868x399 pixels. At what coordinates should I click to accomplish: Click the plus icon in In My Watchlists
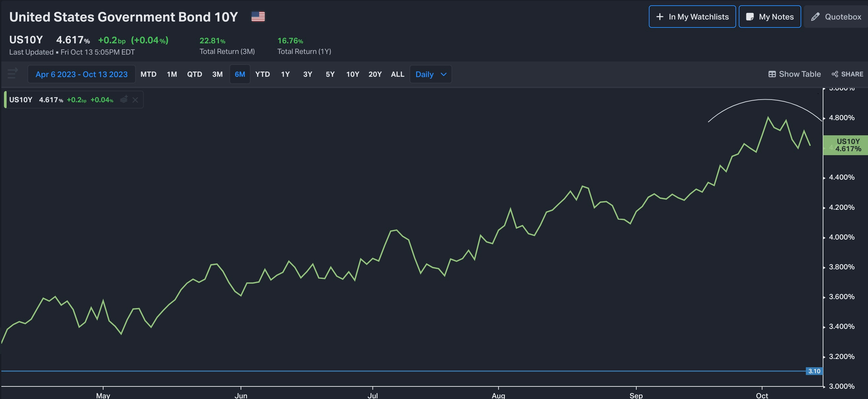[659, 17]
